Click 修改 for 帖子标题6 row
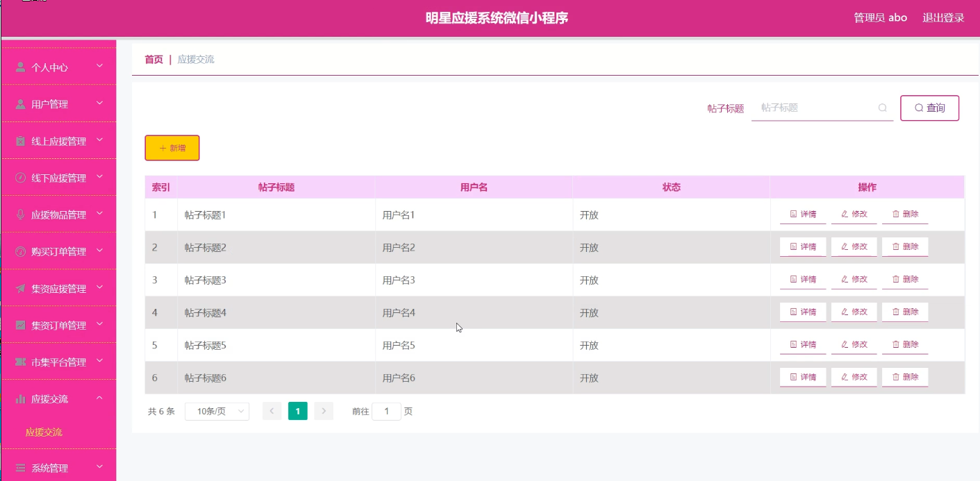Screen dimensions: 980x481 coord(854,378)
